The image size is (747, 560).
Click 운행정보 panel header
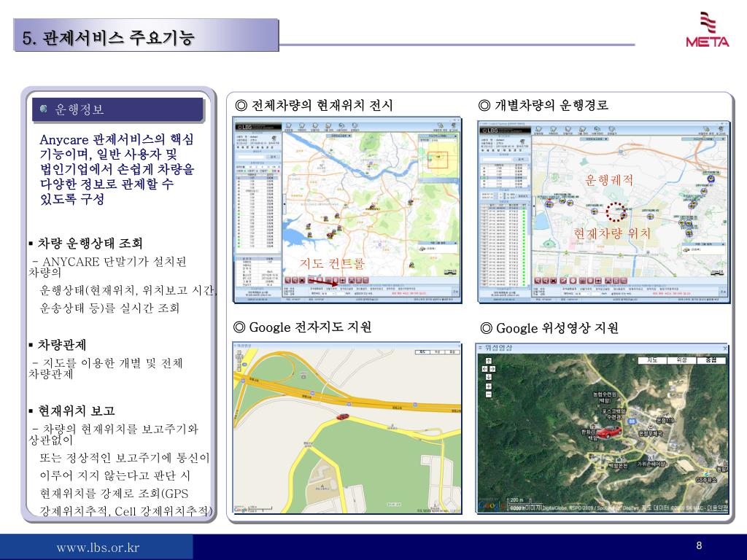pyautogui.click(x=117, y=109)
